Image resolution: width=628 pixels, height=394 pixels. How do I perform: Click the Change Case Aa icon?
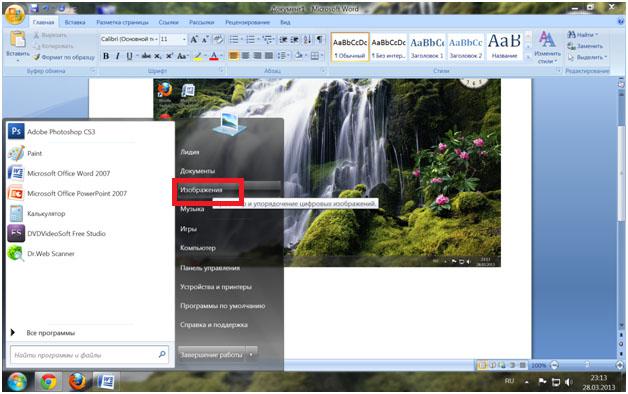click(x=182, y=56)
